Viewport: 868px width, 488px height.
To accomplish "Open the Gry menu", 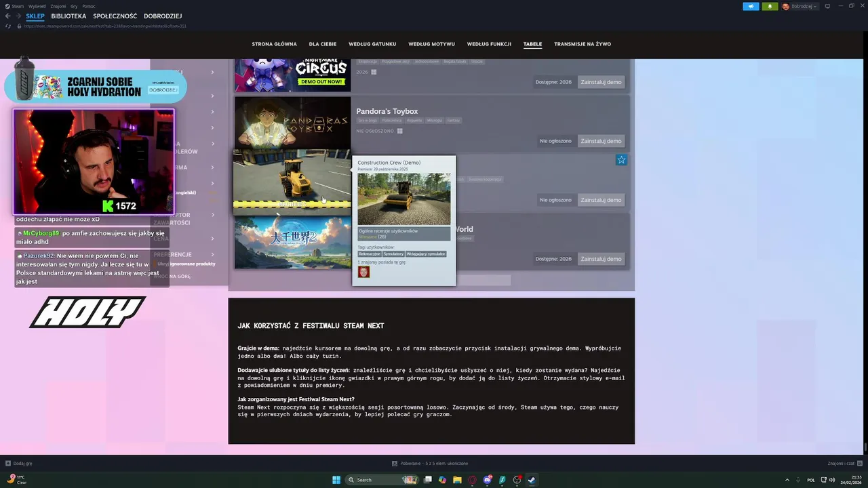I will [x=74, y=6].
